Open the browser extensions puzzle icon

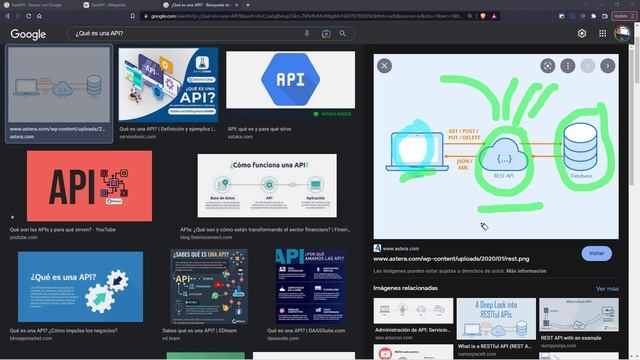pyautogui.click(x=593, y=16)
